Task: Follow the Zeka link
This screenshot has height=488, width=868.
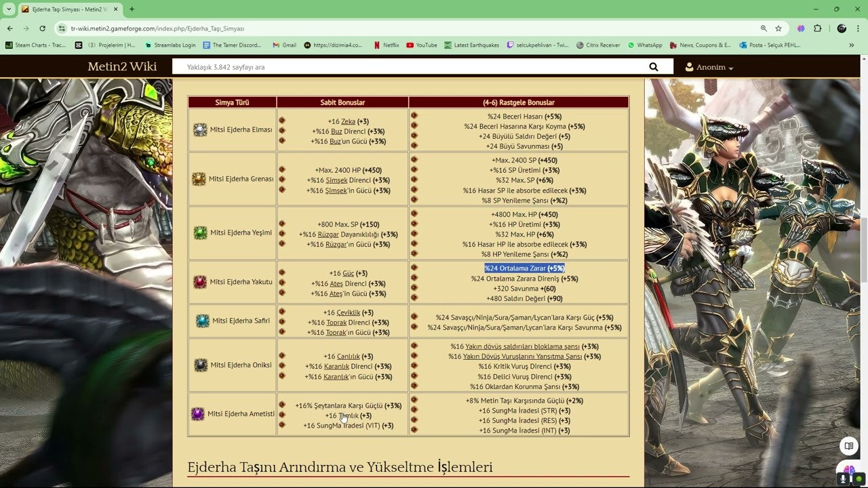Action: click(348, 121)
